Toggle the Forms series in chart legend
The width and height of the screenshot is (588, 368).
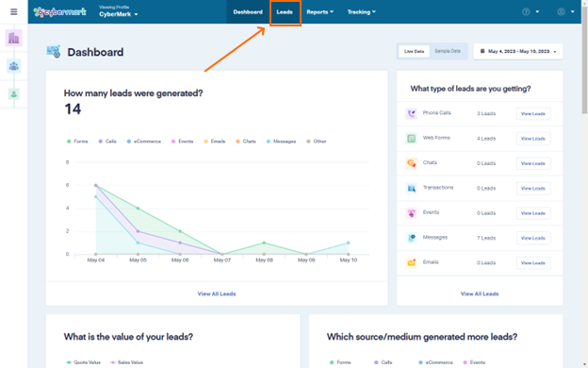77,142
